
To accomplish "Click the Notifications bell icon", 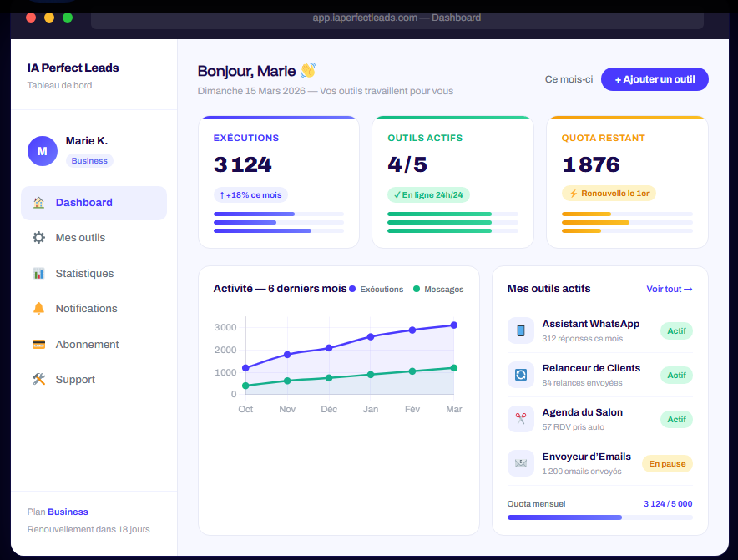I will point(38,309).
